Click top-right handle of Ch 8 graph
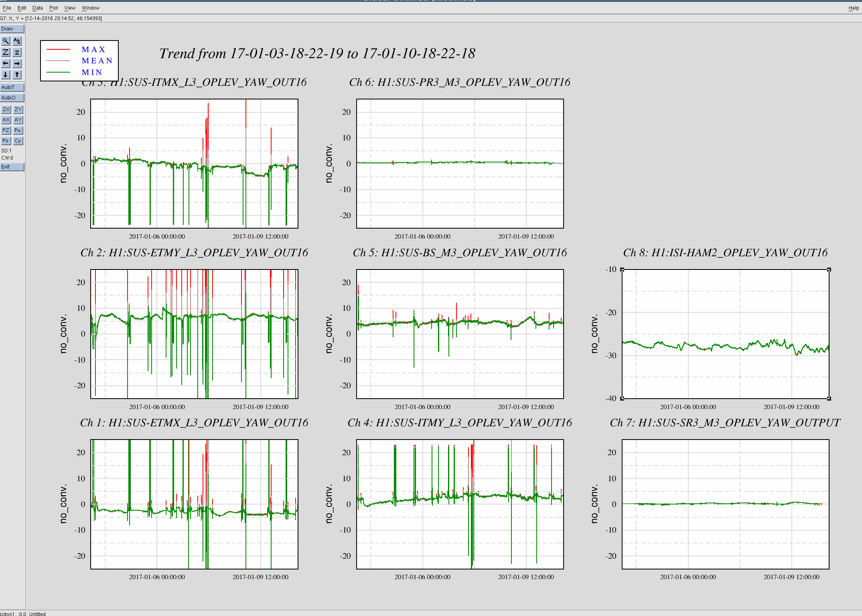 coord(829,269)
